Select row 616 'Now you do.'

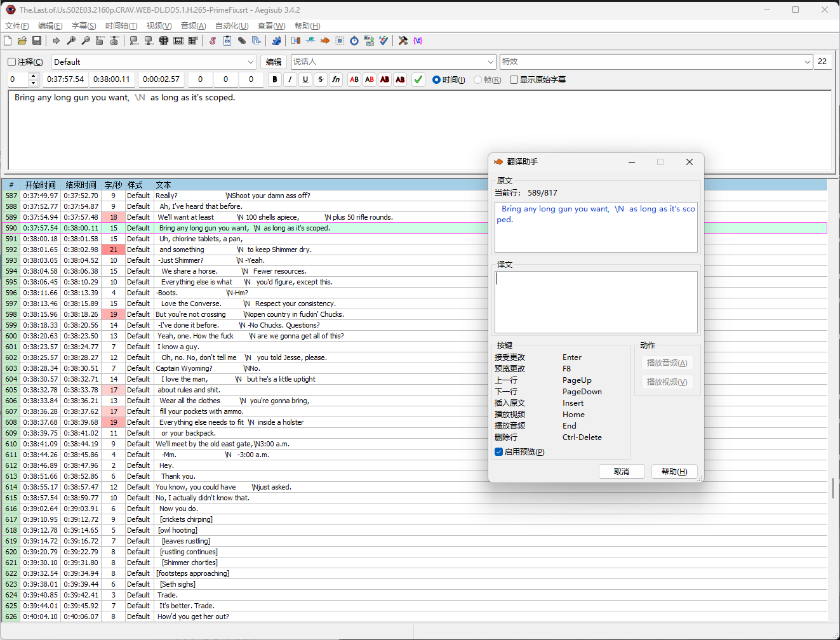[415, 509]
